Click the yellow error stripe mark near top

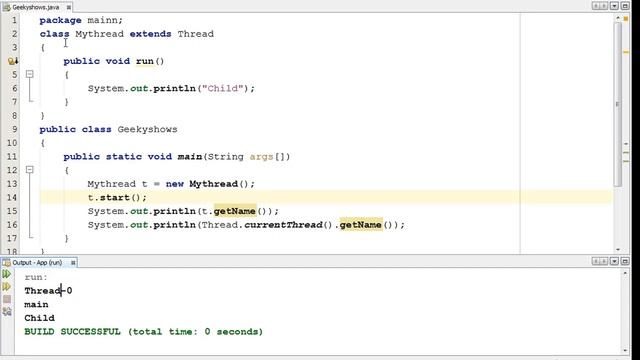click(626, 52)
